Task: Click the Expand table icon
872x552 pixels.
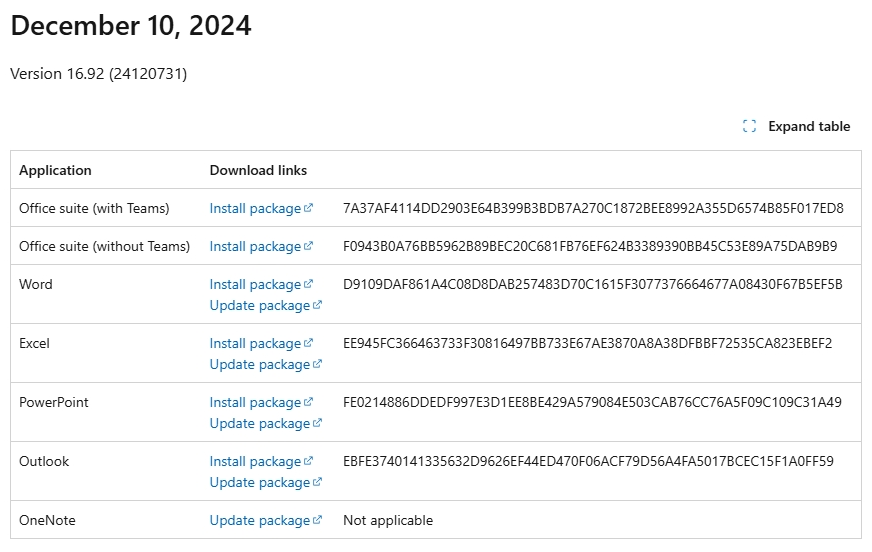Action: coord(749,126)
